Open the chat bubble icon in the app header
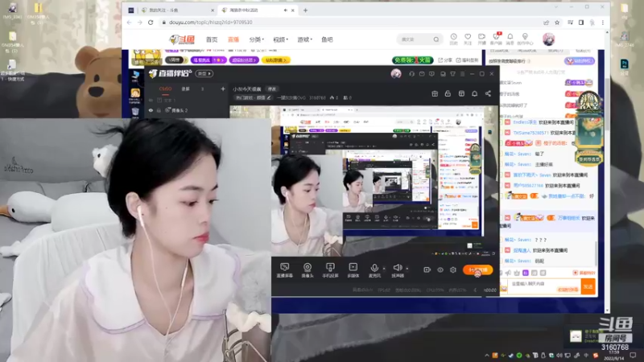The width and height of the screenshot is (644, 362). tap(431, 74)
